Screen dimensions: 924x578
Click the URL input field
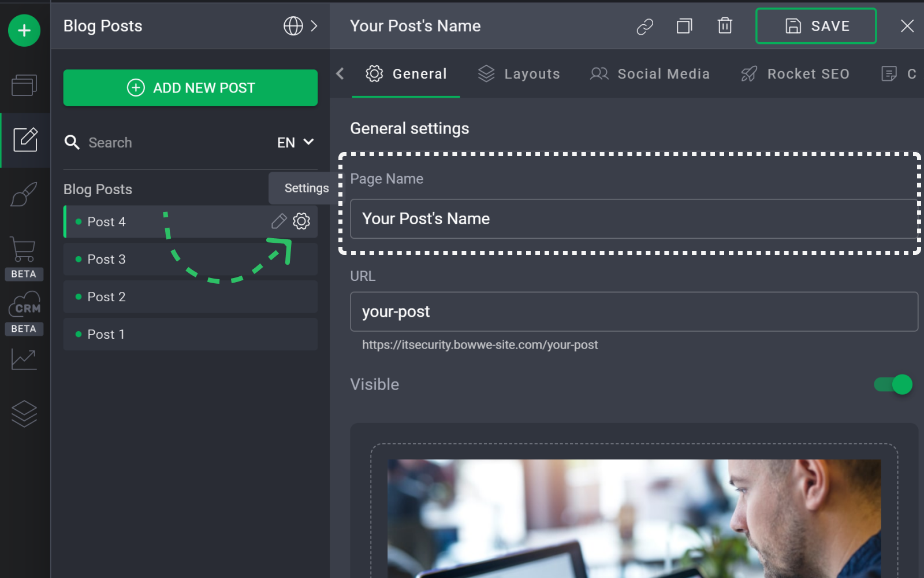pyautogui.click(x=634, y=312)
